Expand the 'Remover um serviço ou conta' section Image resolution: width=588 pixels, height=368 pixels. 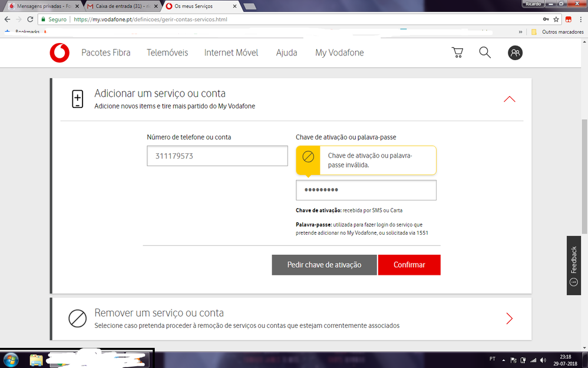[x=509, y=318]
